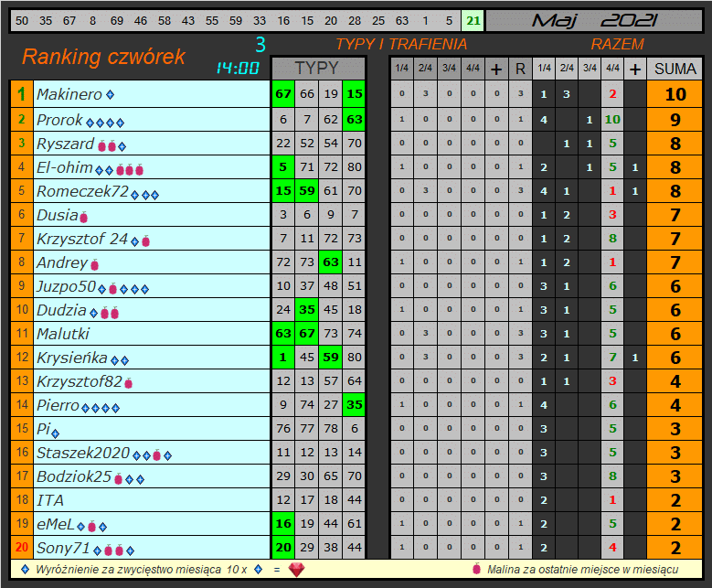Select player name Ryszard
This screenshot has width=712, height=588.
click(x=66, y=144)
